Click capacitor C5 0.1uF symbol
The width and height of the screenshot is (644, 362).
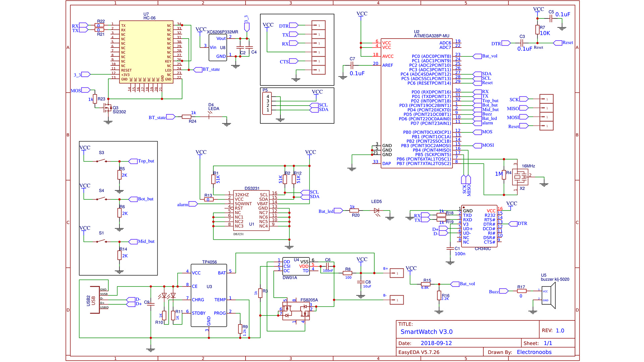click(550, 18)
